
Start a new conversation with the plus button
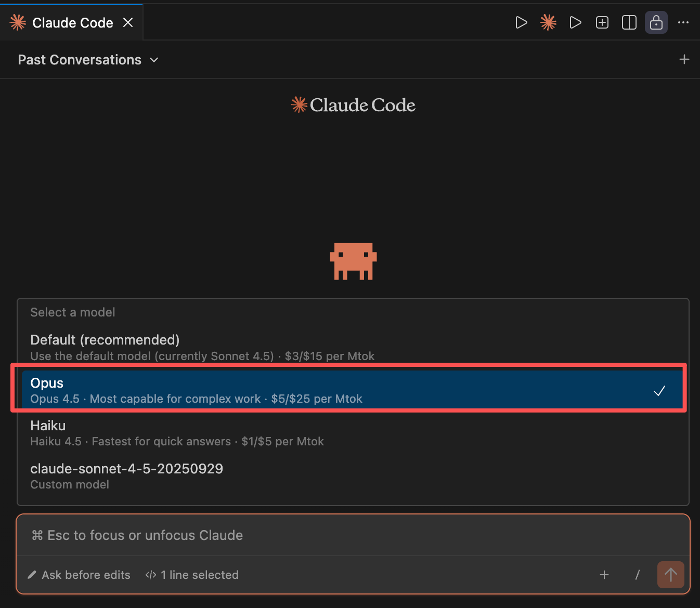[684, 59]
